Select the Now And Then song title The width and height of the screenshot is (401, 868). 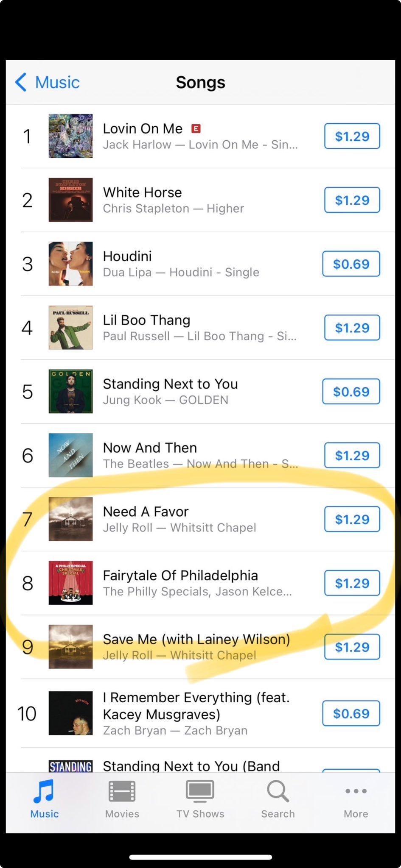(x=150, y=448)
